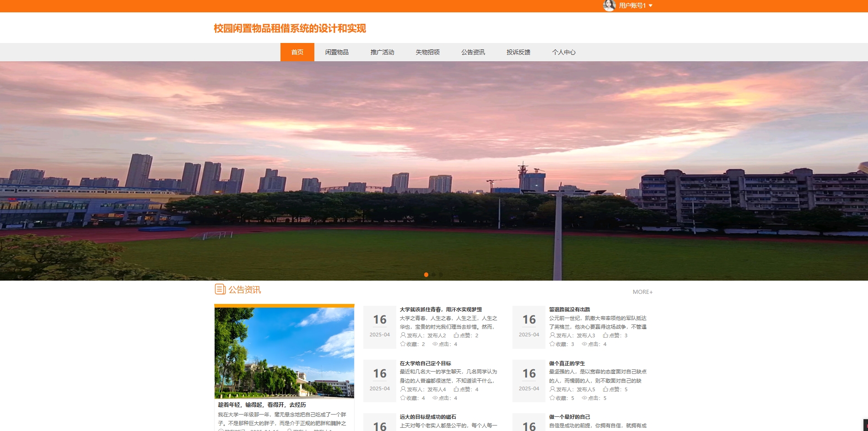Click publisher icon next to 发布人5

552,389
